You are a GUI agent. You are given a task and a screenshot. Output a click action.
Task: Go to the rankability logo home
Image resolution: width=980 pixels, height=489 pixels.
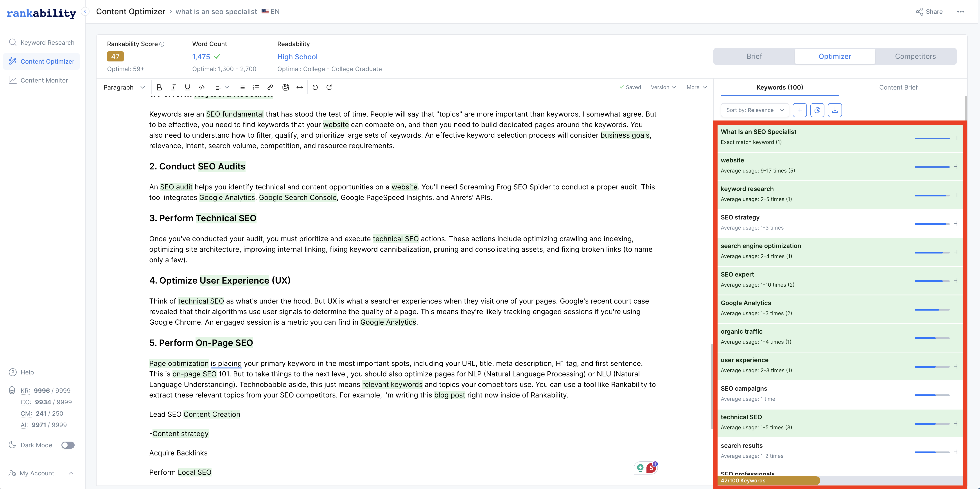click(41, 13)
